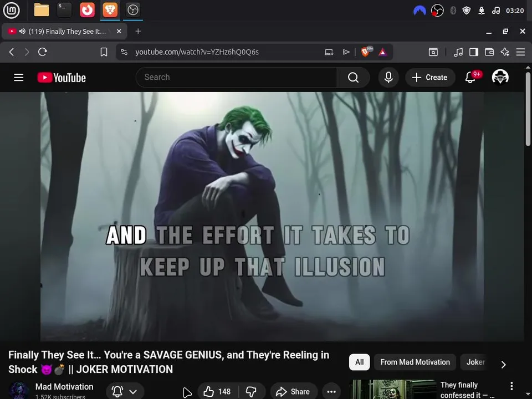Open the account avatar menu
The image size is (532, 399).
[500, 77]
